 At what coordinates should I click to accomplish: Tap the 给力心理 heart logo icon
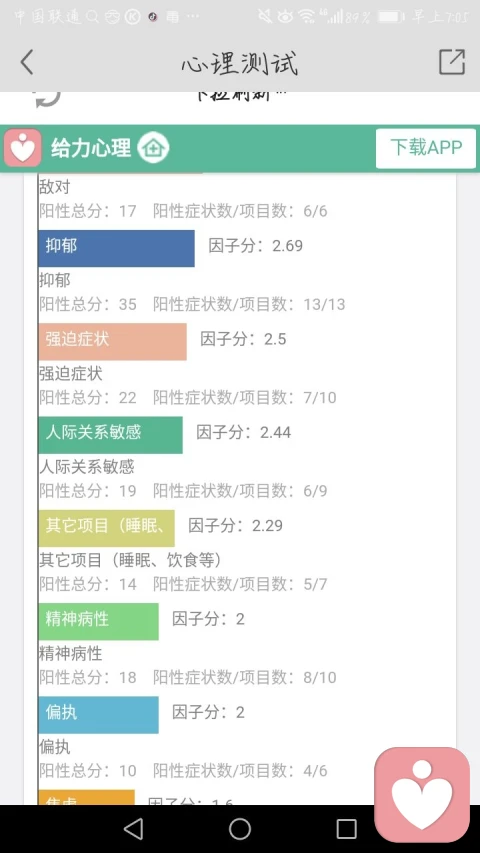click(x=22, y=147)
